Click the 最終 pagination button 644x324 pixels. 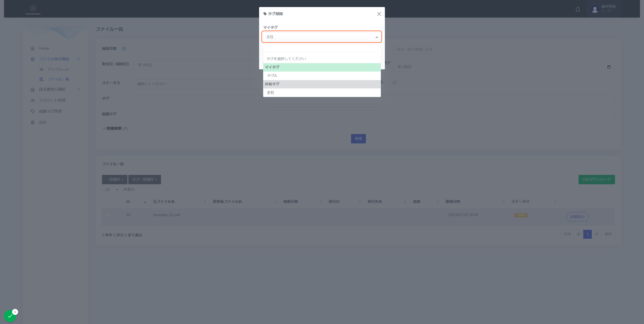(x=608, y=234)
